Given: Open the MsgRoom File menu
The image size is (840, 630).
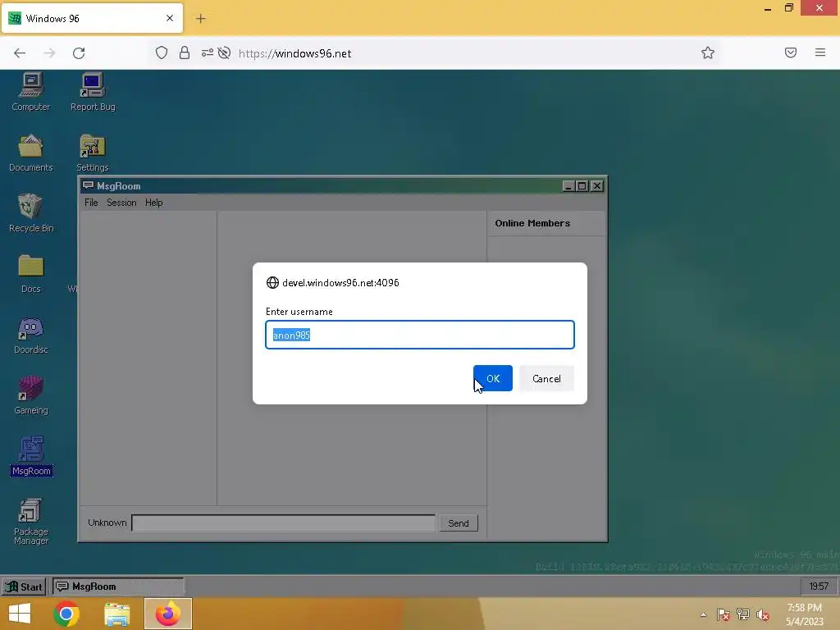Looking at the screenshot, I should [x=91, y=203].
